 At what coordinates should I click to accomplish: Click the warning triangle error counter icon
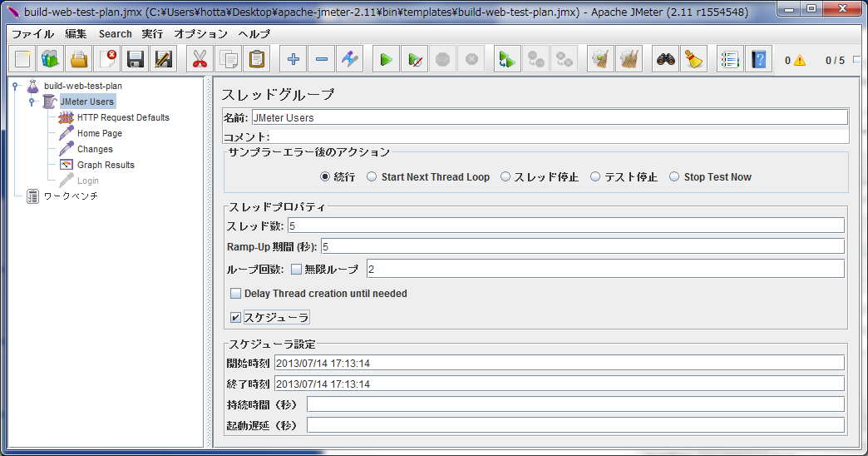click(x=800, y=61)
